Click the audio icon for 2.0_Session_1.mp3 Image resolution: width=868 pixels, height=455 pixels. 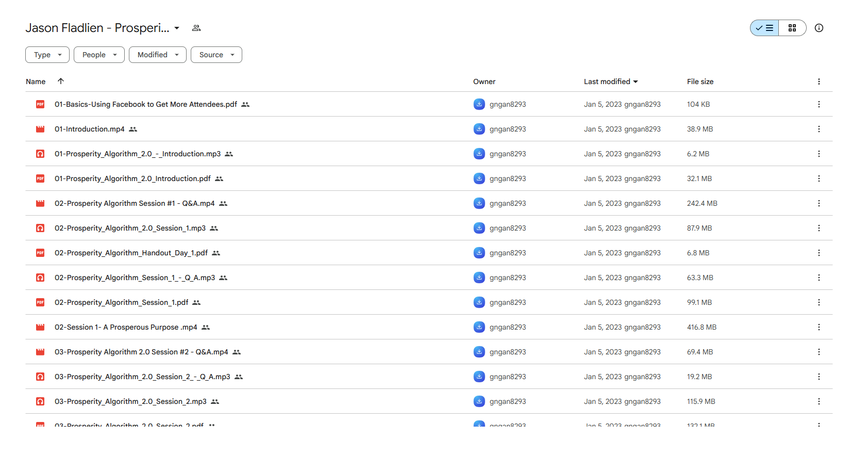coord(40,228)
